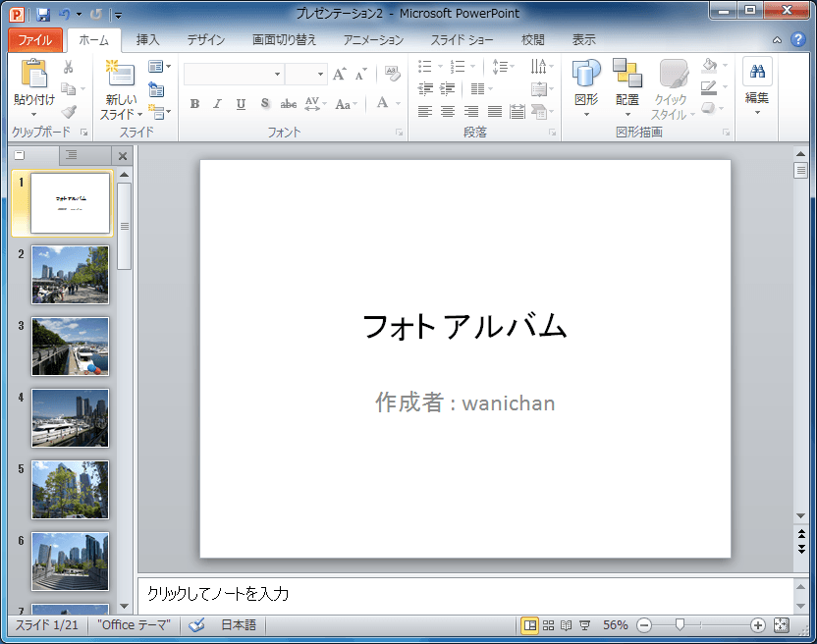Click the Paste (貼り付け) clipboard icon

33,75
